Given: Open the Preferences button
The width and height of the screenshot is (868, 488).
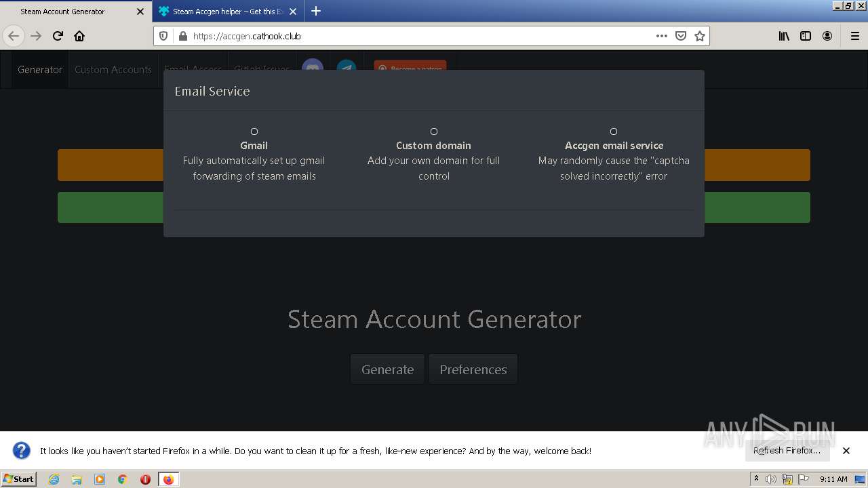Looking at the screenshot, I should (x=473, y=369).
